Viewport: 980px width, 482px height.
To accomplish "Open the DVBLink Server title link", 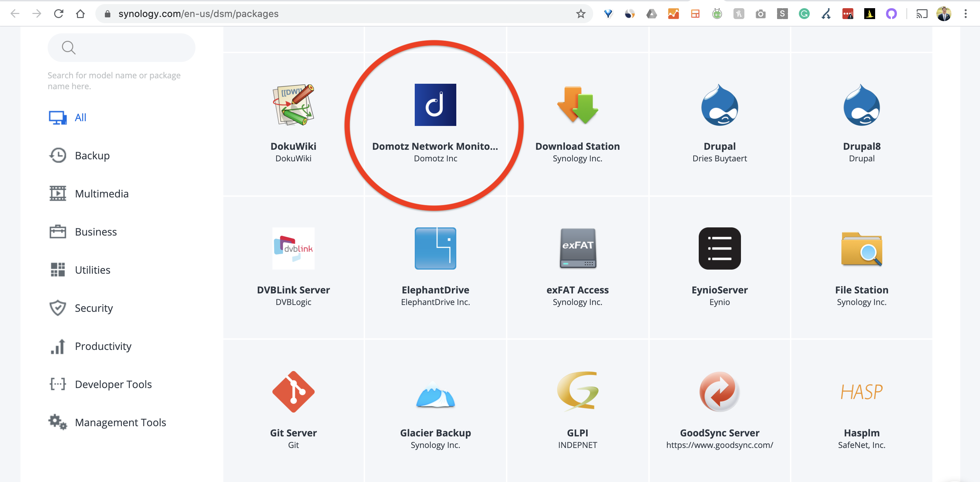I will pos(293,290).
